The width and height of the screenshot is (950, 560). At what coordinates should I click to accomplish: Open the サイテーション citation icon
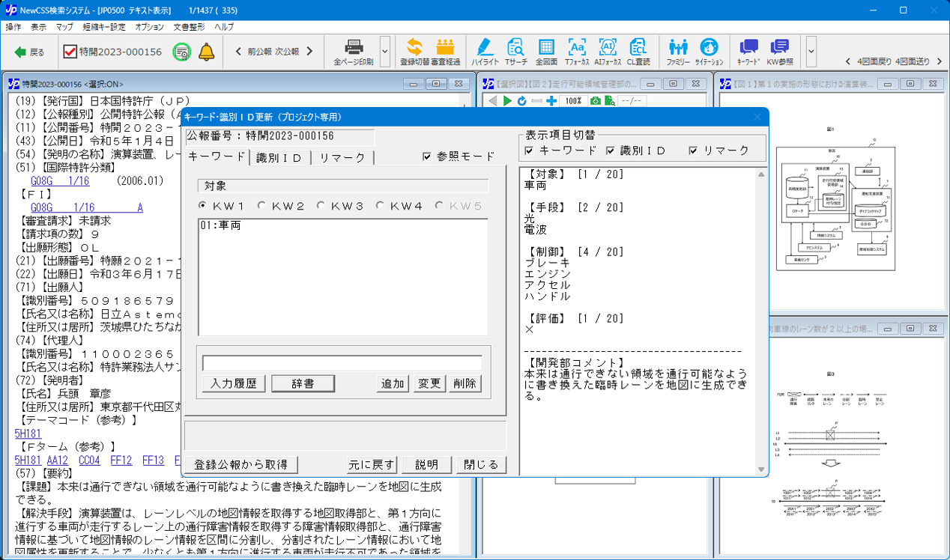pyautogui.click(x=709, y=52)
